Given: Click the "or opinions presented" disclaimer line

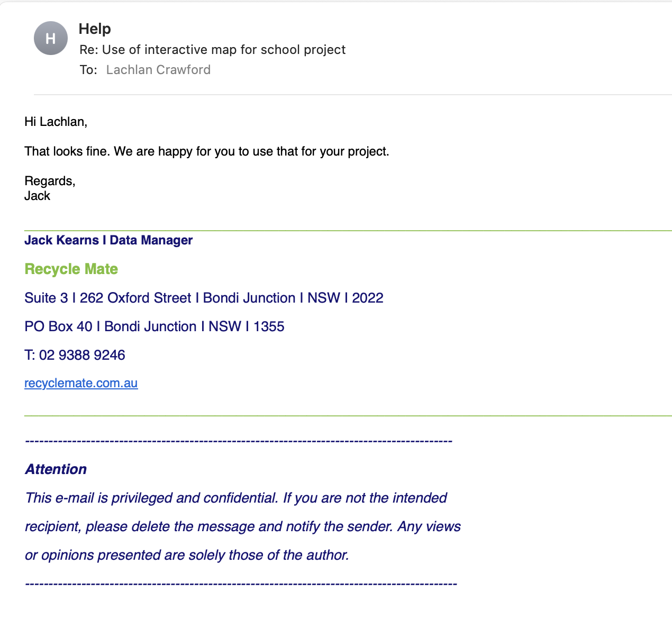Looking at the screenshot, I should click(x=187, y=555).
